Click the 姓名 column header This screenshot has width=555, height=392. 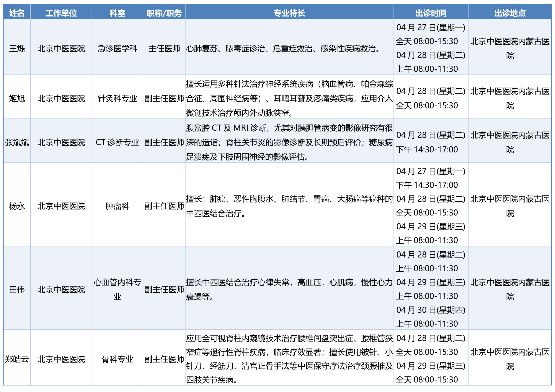[x=17, y=13]
